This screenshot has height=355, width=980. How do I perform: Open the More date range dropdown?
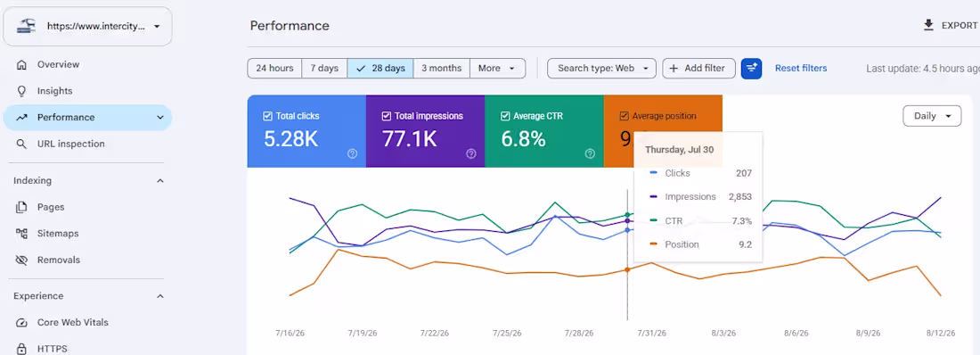497,69
